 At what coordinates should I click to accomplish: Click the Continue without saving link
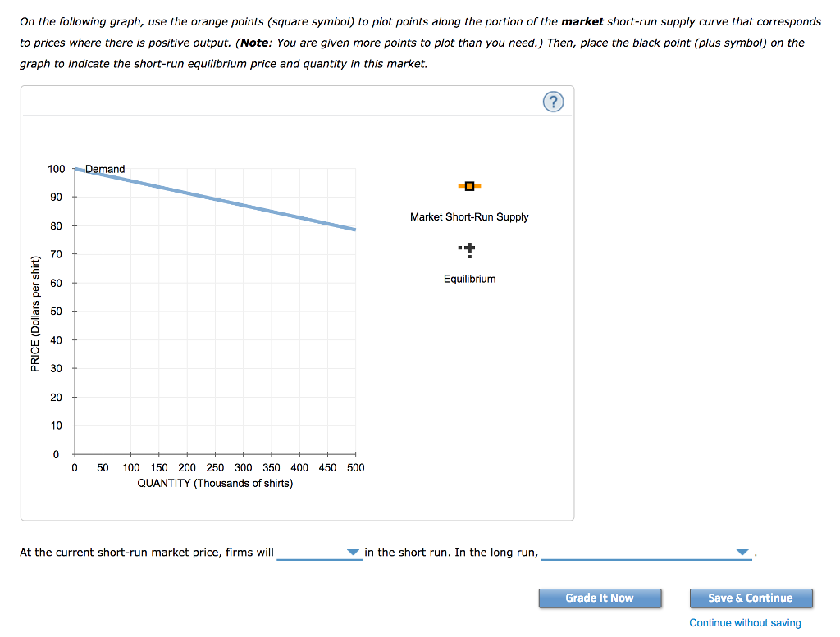[x=745, y=623]
